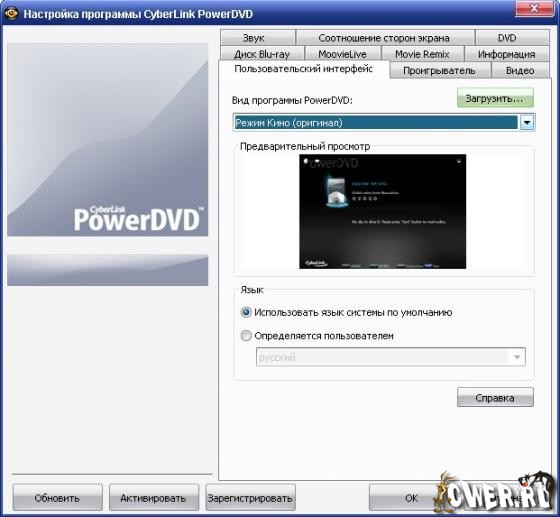560x517 pixels.
Task: Open the Видео tab
Action: pyautogui.click(x=520, y=70)
